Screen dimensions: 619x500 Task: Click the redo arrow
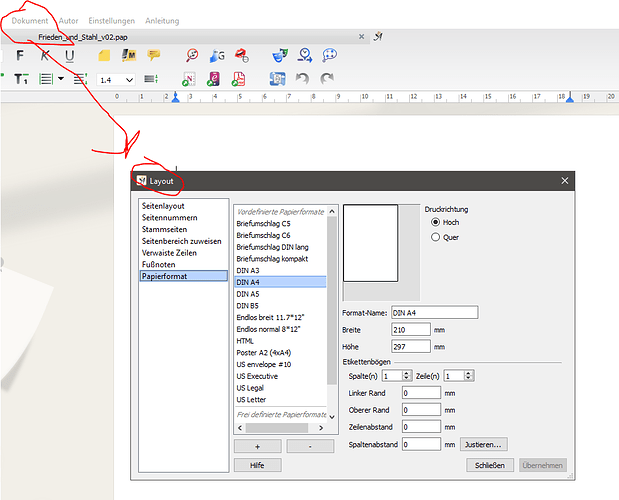point(327,79)
